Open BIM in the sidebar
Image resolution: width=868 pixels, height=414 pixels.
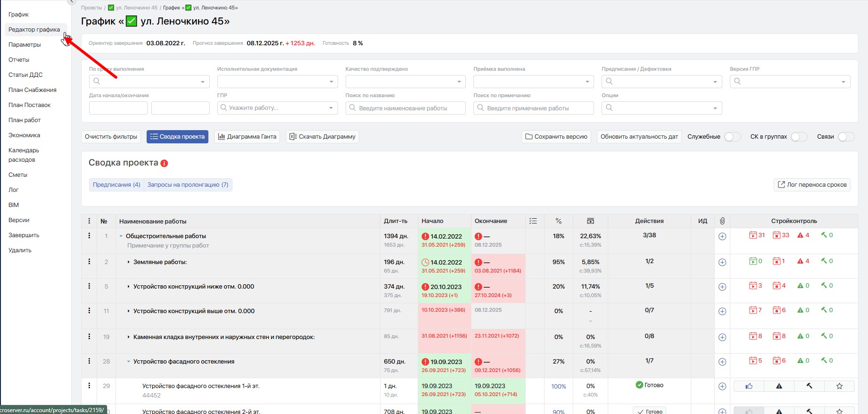pyautogui.click(x=14, y=205)
